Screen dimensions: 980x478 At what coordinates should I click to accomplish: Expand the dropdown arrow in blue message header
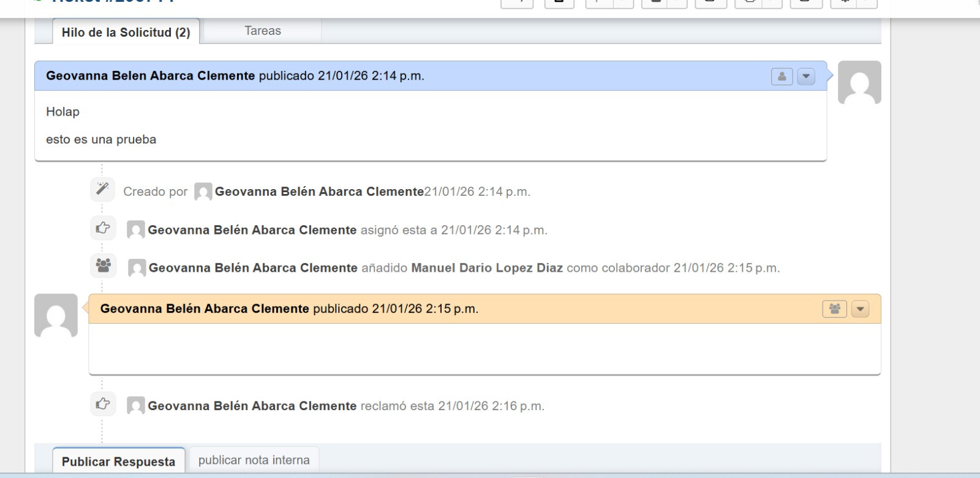[x=806, y=77]
